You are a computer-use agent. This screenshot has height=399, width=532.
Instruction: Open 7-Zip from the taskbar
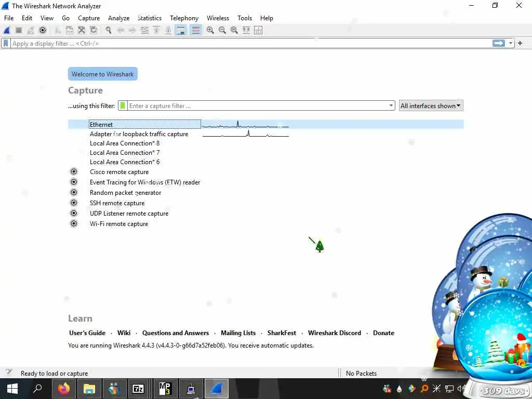(x=138, y=389)
